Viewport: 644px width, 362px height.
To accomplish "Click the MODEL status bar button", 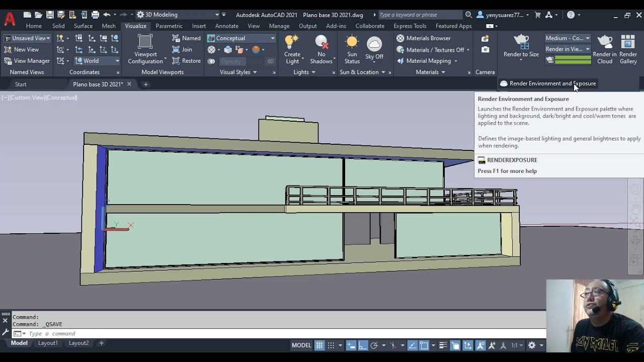I will [301, 345].
